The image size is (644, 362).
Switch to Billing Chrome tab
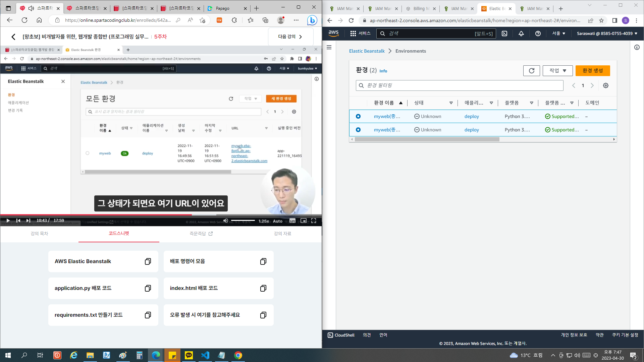point(421,9)
